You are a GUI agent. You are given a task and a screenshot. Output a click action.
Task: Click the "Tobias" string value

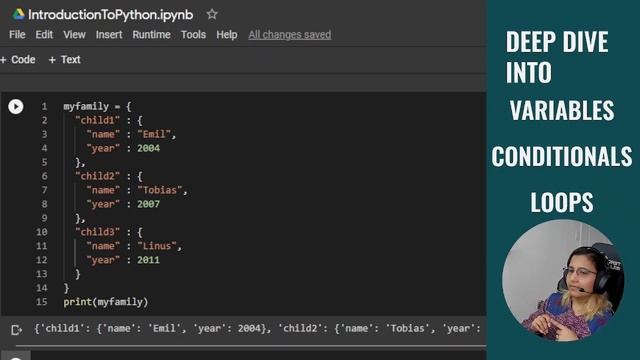coord(160,190)
